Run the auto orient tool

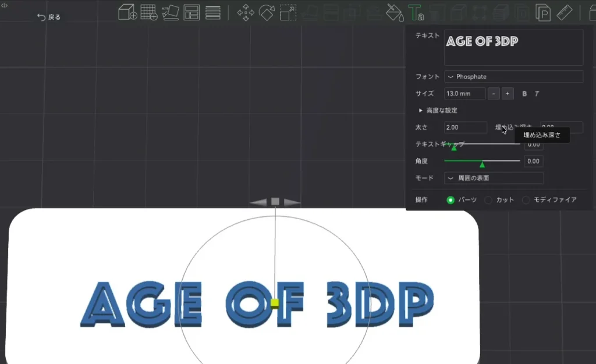coord(171,12)
